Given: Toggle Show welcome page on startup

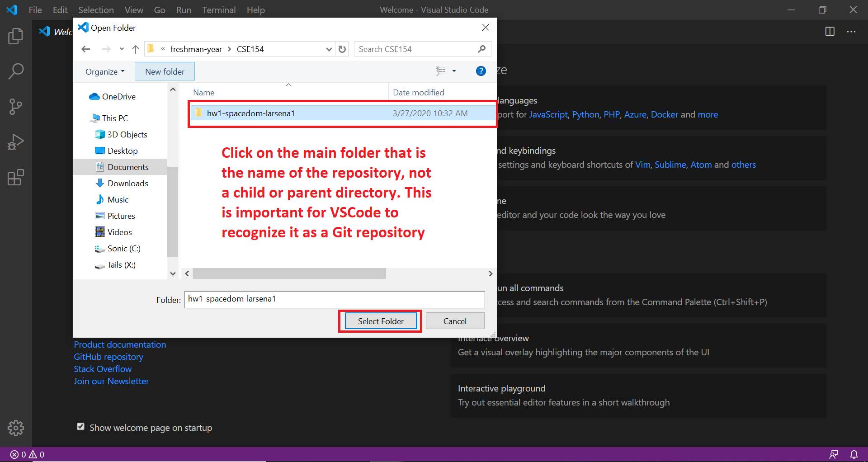Looking at the screenshot, I should click(x=80, y=426).
